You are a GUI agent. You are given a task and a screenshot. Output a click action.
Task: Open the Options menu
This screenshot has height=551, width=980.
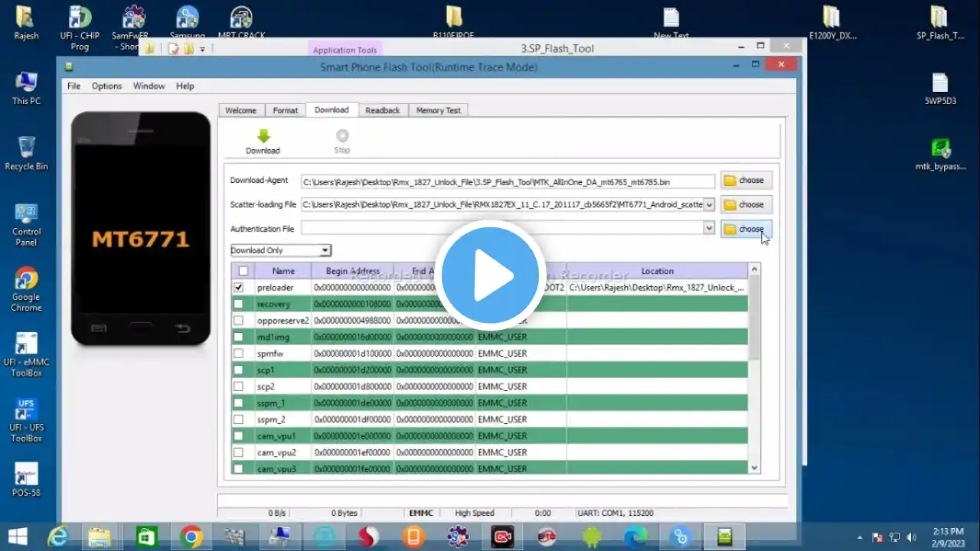(x=106, y=86)
